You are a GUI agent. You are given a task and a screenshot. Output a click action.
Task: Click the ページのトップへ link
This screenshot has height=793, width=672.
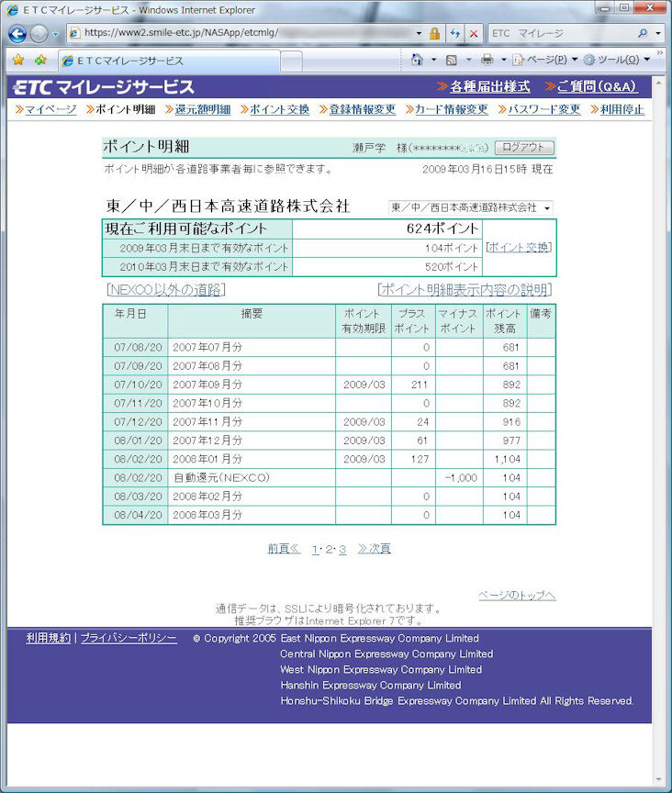tap(517, 596)
